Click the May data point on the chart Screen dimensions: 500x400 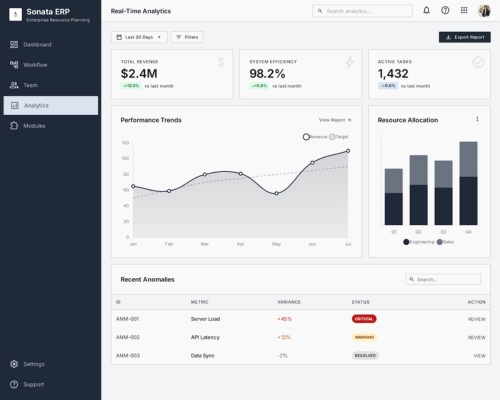pyautogui.click(x=276, y=193)
